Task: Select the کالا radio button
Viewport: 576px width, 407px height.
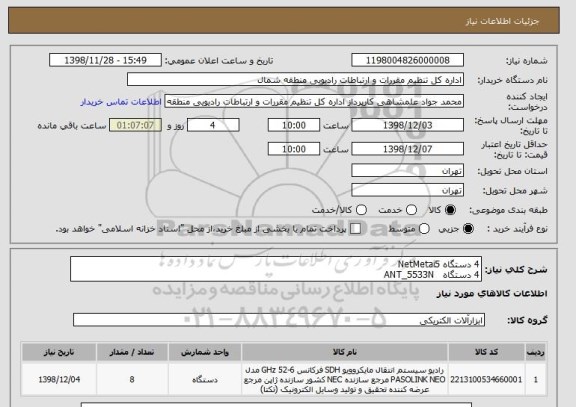Action: tap(450, 210)
